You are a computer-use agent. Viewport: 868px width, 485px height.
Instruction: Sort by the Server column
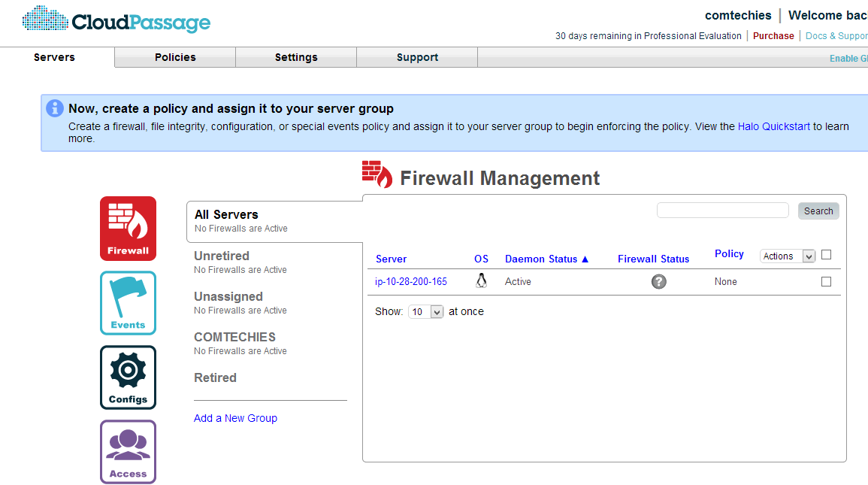(x=391, y=259)
